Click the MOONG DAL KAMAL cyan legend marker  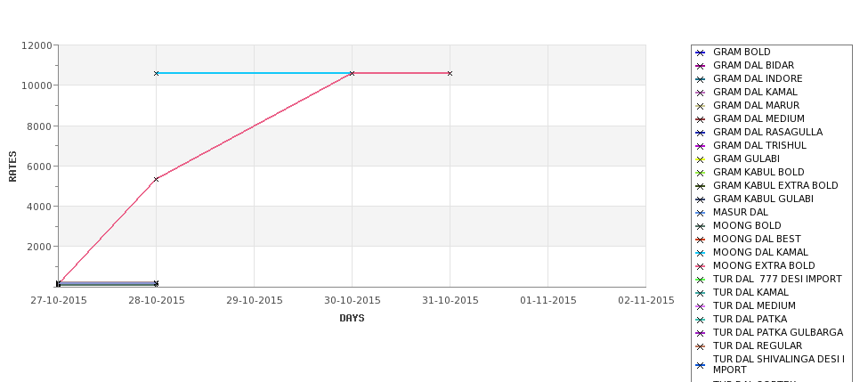[700, 253]
